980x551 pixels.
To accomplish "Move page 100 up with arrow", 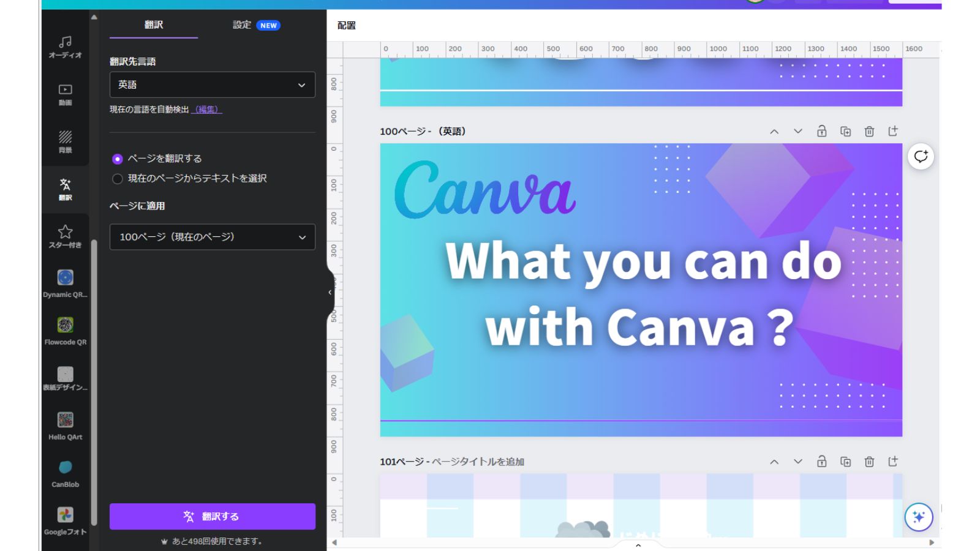I will pyautogui.click(x=774, y=131).
